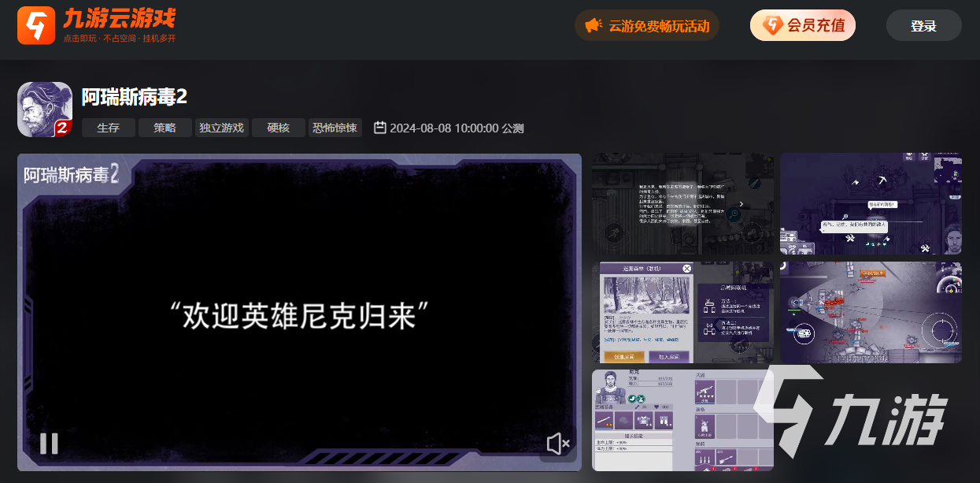Open the 阿瑞斯病毒2 game icon
980x483 pixels.
point(45,110)
